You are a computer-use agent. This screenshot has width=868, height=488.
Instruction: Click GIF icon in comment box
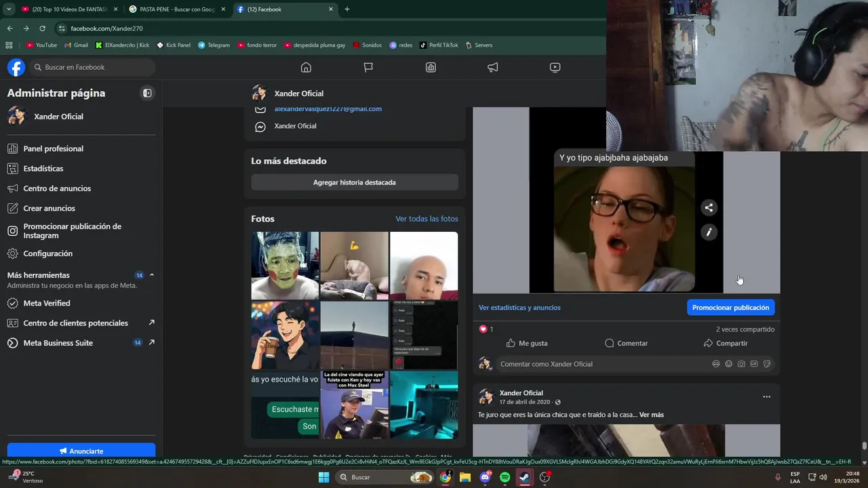754,364
